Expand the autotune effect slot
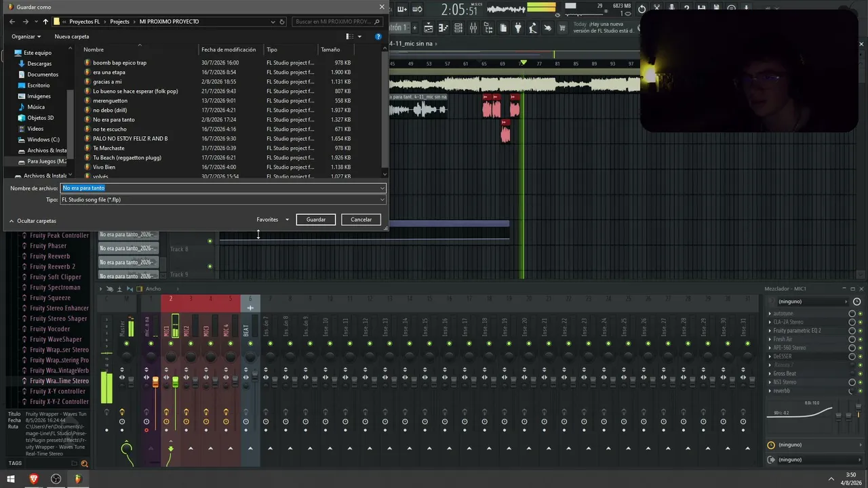This screenshot has width=868, height=488. [x=770, y=314]
